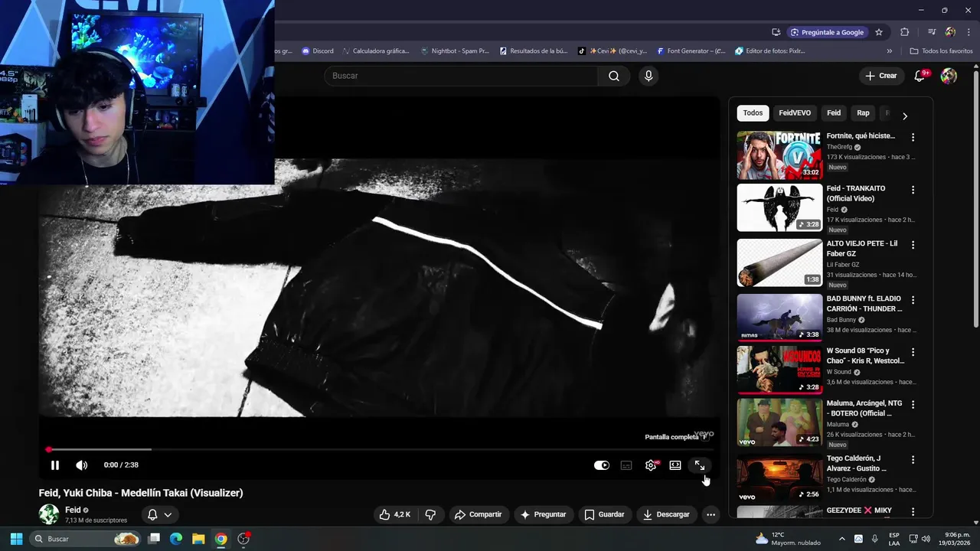Open the Calculadora gráfica bookmark
This screenshot has width=980, height=551.
click(x=375, y=51)
